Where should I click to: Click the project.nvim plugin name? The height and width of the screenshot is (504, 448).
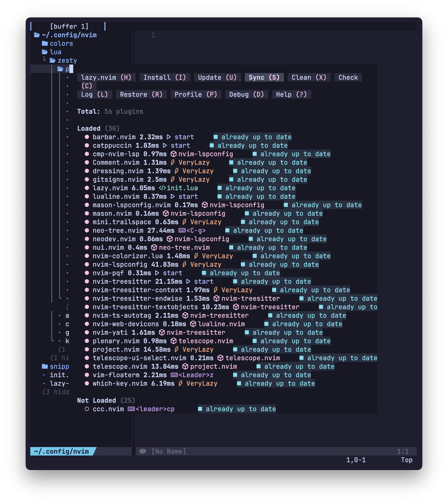pos(116,350)
